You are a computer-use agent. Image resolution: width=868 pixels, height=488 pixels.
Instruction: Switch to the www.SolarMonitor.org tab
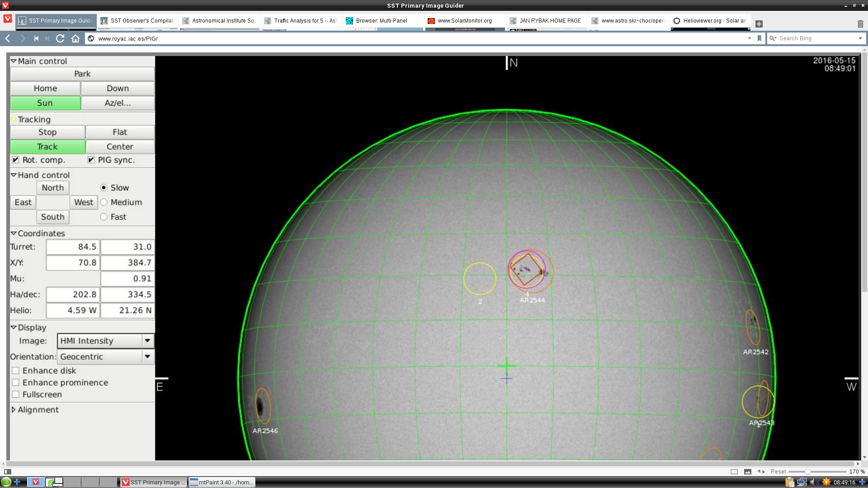(464, 21)
